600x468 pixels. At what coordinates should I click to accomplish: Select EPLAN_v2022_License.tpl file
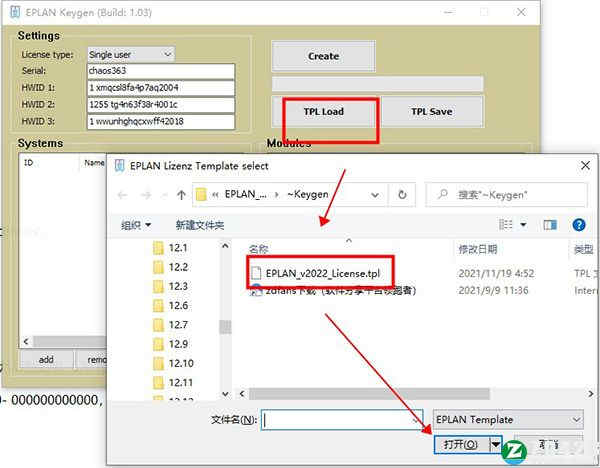coord(323,273)
